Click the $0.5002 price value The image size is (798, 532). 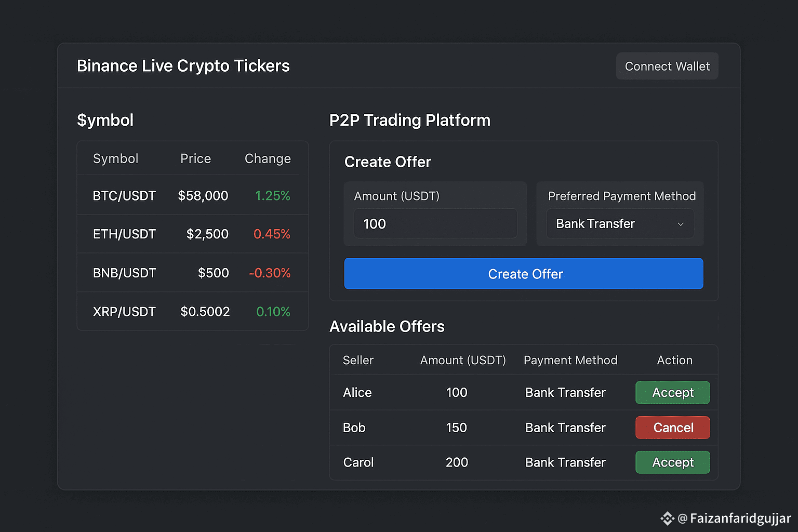click(x=205, y=312)
